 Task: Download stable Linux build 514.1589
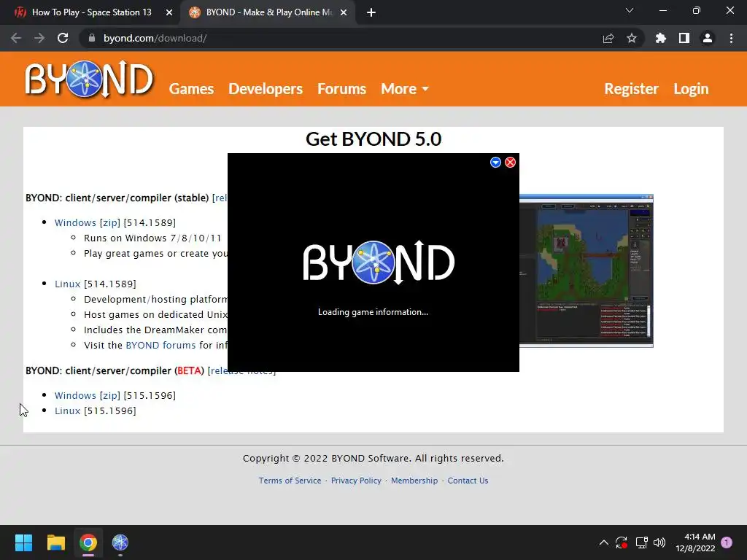click(67, 284)
